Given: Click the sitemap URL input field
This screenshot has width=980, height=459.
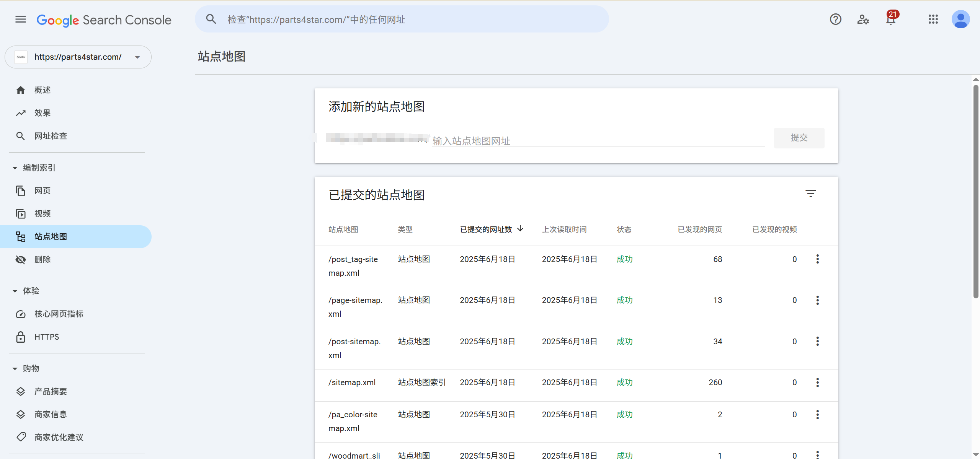Looking at the screenshot, I should coord(597,141).
